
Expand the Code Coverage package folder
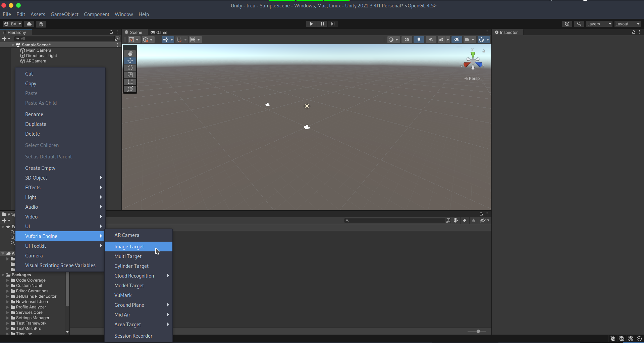point(8,280)
